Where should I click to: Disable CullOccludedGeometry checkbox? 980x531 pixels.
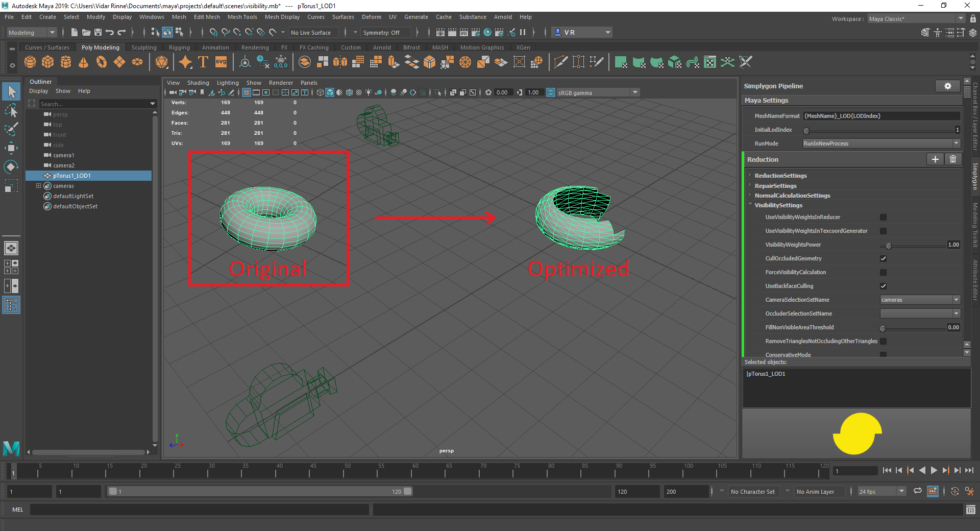coord(883,258)
